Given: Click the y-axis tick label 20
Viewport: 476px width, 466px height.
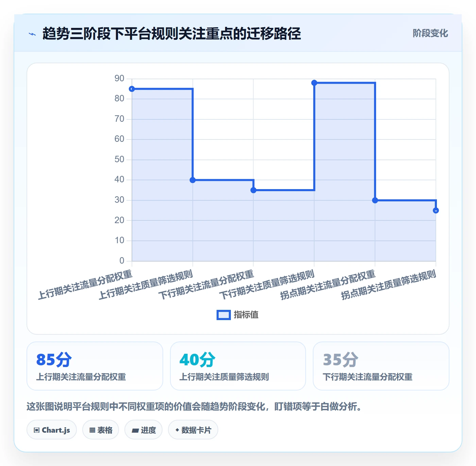Looking at the screenshot, I should tap(119, 220).
